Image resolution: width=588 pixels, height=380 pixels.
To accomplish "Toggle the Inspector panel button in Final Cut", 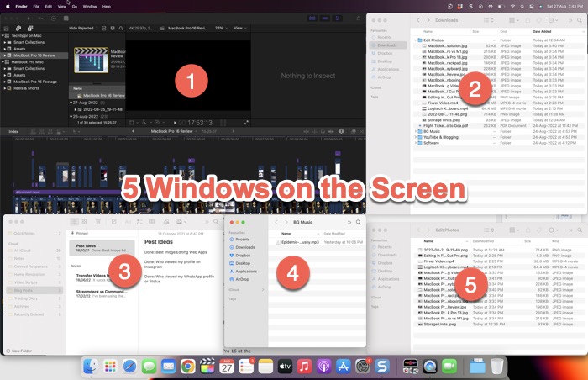I will [338, 18].
